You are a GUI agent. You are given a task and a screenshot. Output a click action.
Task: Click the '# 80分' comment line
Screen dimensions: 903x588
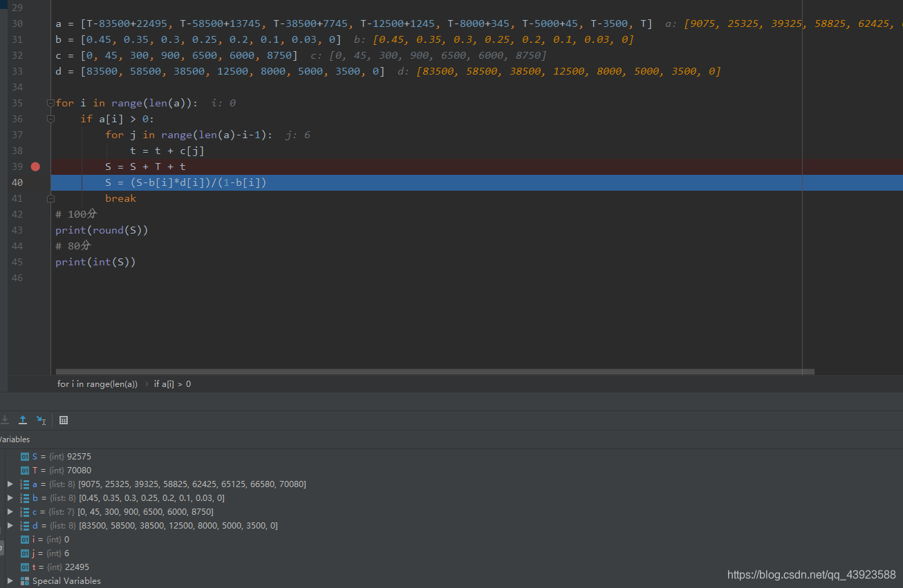tap(73, 246)
